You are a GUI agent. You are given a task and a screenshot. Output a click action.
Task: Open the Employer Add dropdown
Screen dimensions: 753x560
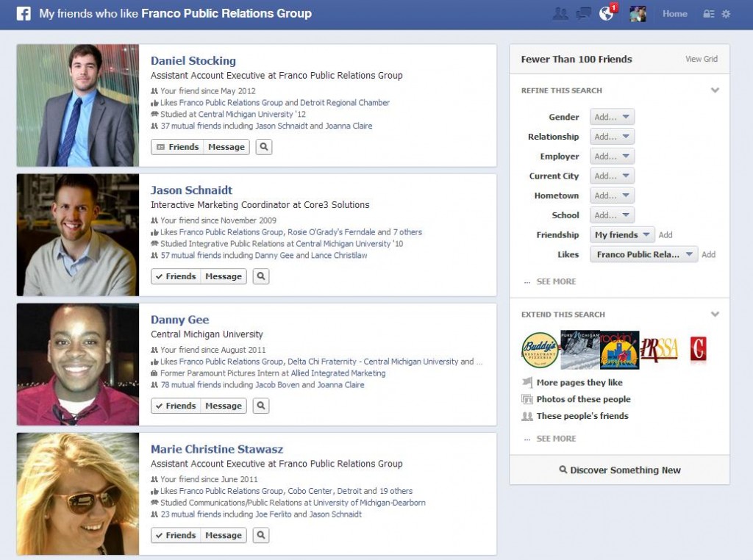[x=612, y=156]
